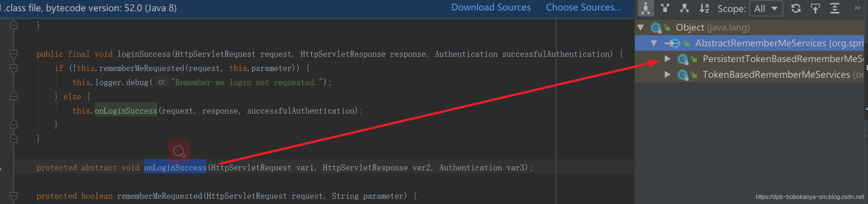Fold rememberMeRequested method gutter marker
The height and width of the screenshot is (204, 868).
14,196
